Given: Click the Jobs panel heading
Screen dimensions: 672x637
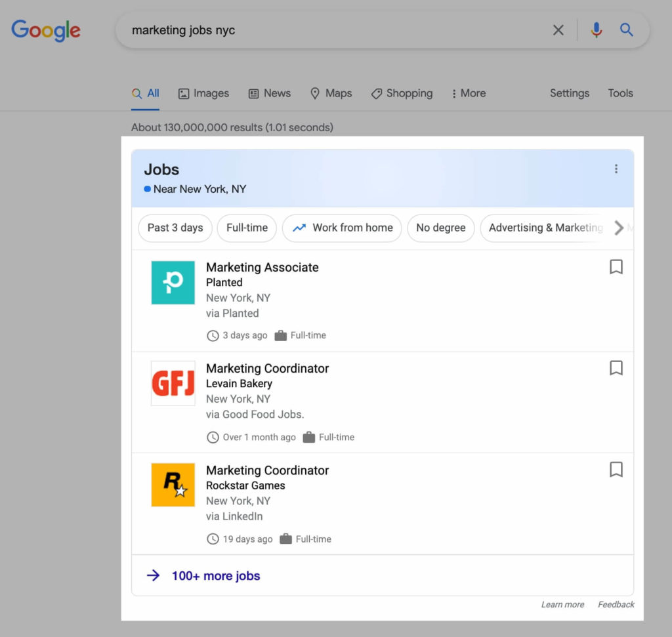Looking at the screenshot, I should pos(161,170).
